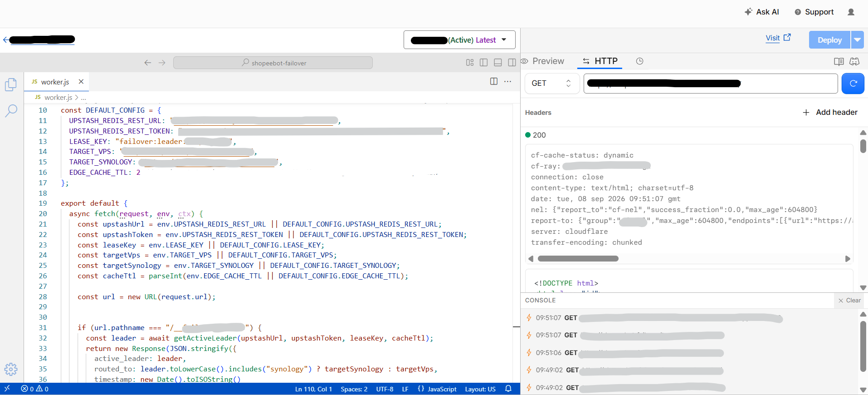868x395 pixels.
Task: Show errors and warnings problems count
Action: click(x=35, y=389)
